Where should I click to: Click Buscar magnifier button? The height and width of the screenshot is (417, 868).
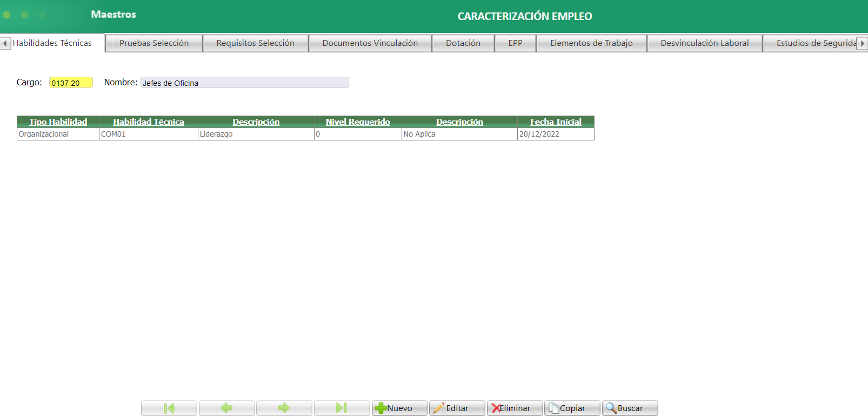630,408
